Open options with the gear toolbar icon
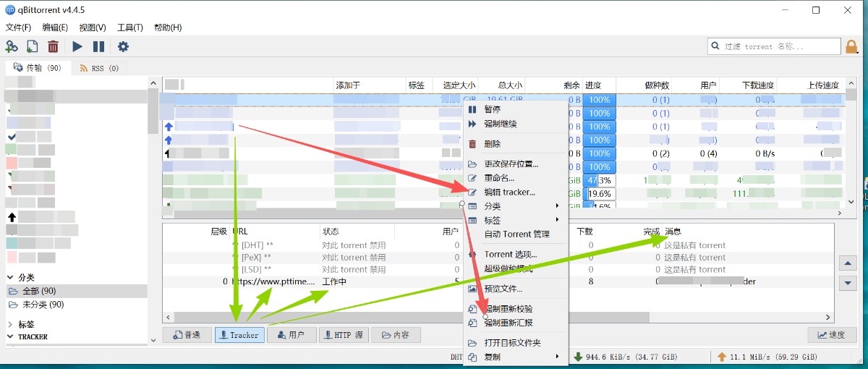The height and width of the screenshot is (369, 868). tap(123, 46)
